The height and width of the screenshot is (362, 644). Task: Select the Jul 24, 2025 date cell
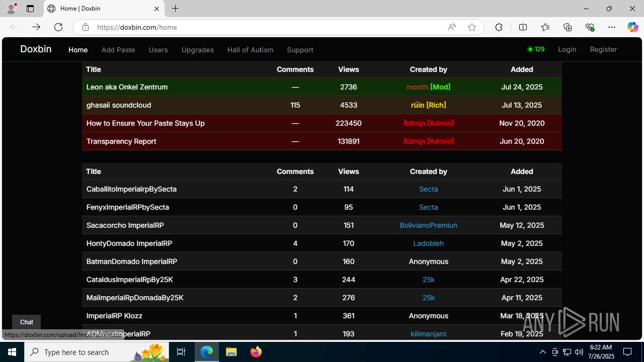[522, 87]
